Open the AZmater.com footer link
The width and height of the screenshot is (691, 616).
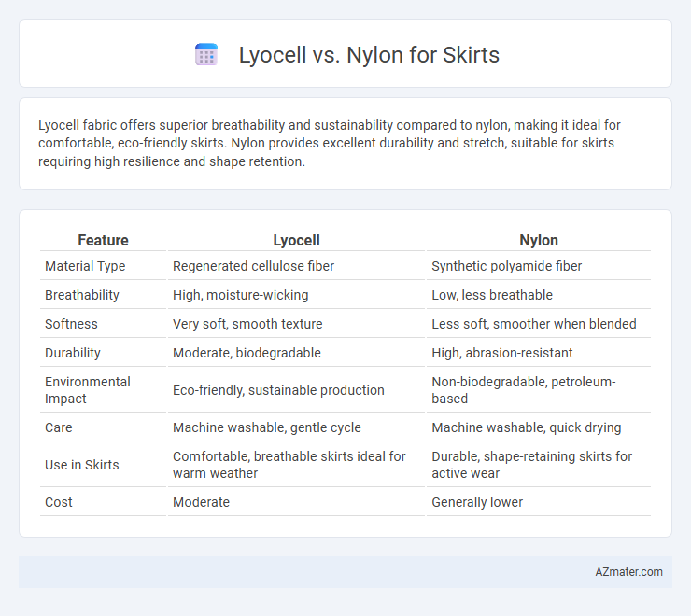click(628, 572)
